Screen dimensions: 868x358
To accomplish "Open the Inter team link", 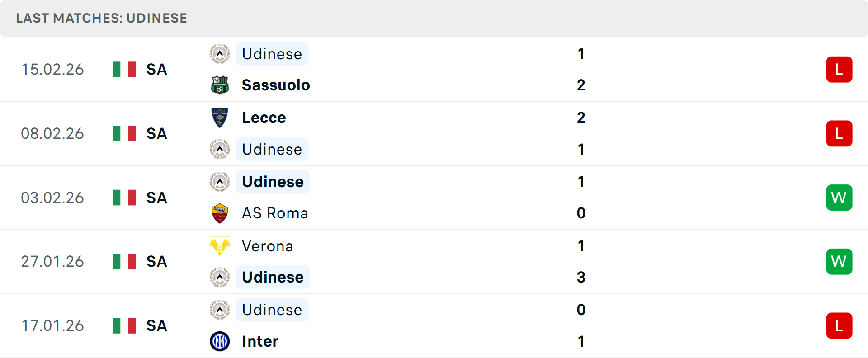I will click(260, 341).
